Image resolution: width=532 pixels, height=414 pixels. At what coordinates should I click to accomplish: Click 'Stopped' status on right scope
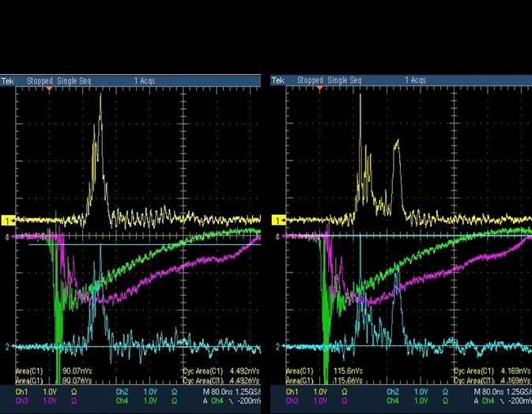pyautogui.click(x=310, y=81)
